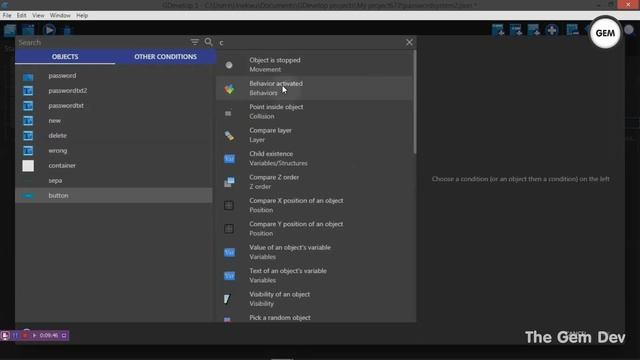The width and height of the screenshot is (640, 360).
Task: Choose Point inside object condition
Action: coord(314,111)
